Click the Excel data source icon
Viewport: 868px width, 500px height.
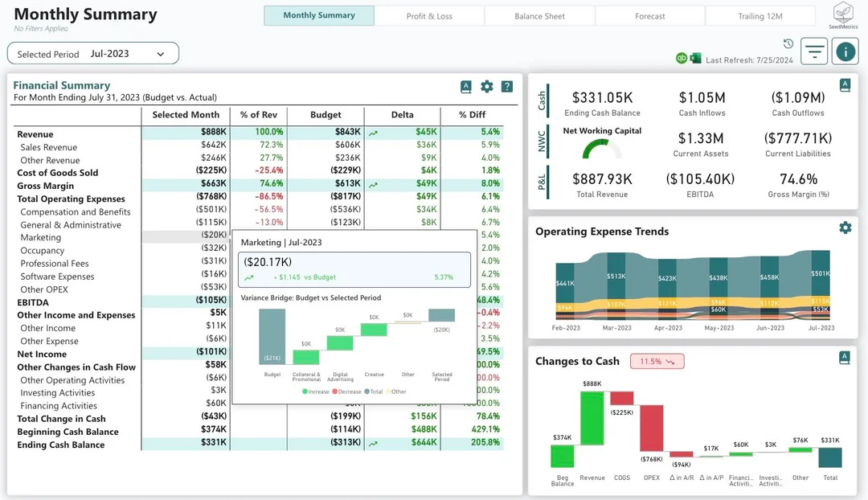(695, 59)
